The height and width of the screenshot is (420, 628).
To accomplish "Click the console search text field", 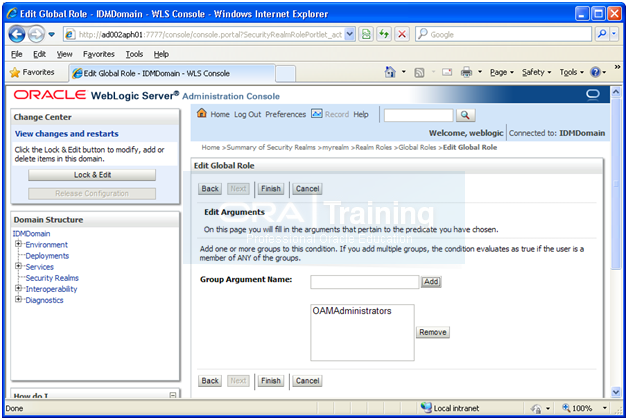I will (x=419, y=115).
